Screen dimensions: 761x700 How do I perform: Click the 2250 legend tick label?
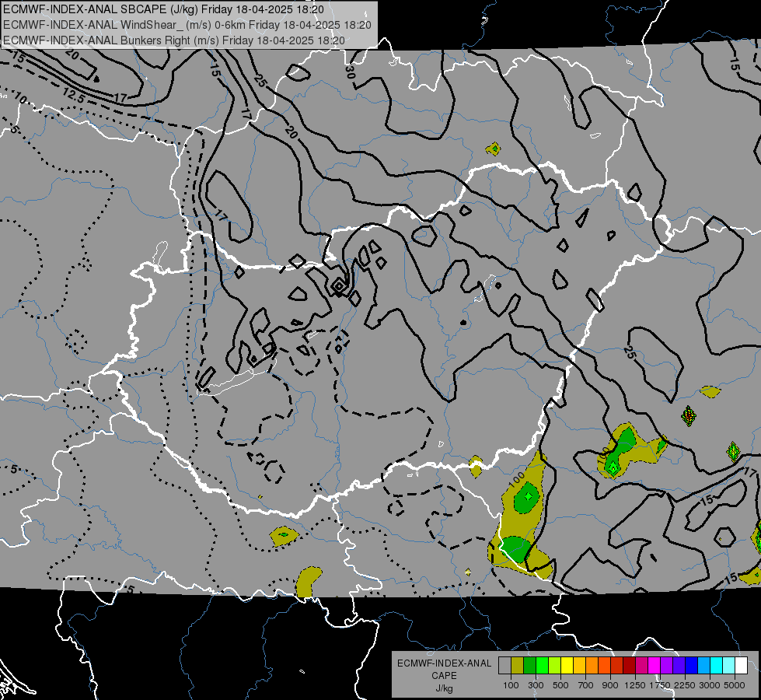click(x=686, y=685)
